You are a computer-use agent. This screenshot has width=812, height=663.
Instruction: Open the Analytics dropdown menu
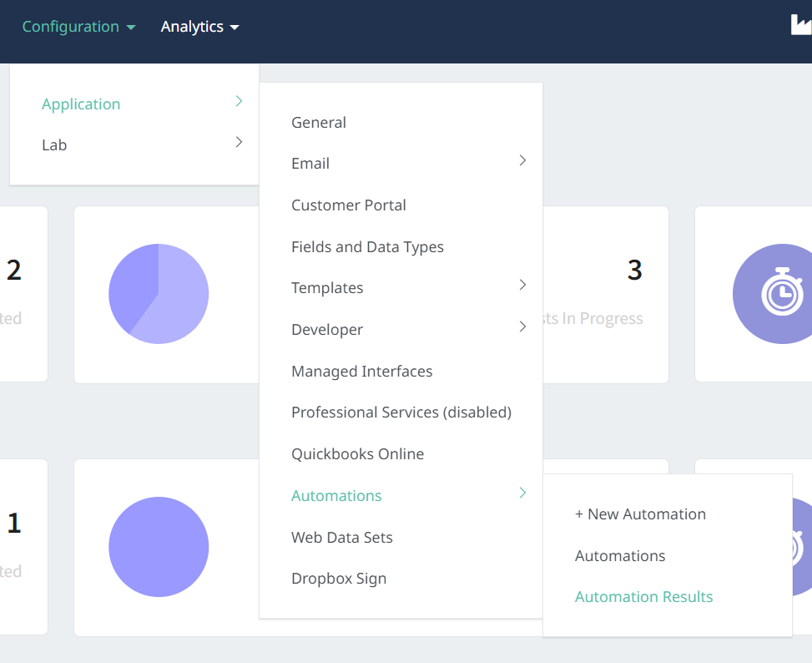[199, 27]
